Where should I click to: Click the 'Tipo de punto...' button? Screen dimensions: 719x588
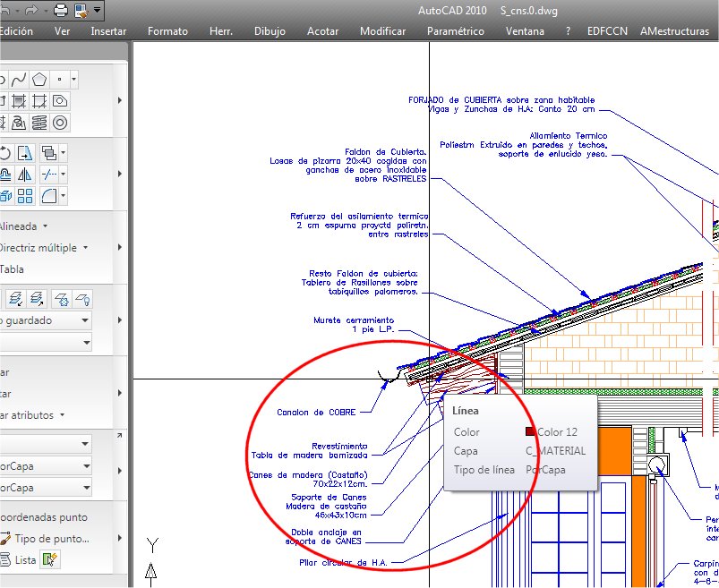(x=45, y=539)
